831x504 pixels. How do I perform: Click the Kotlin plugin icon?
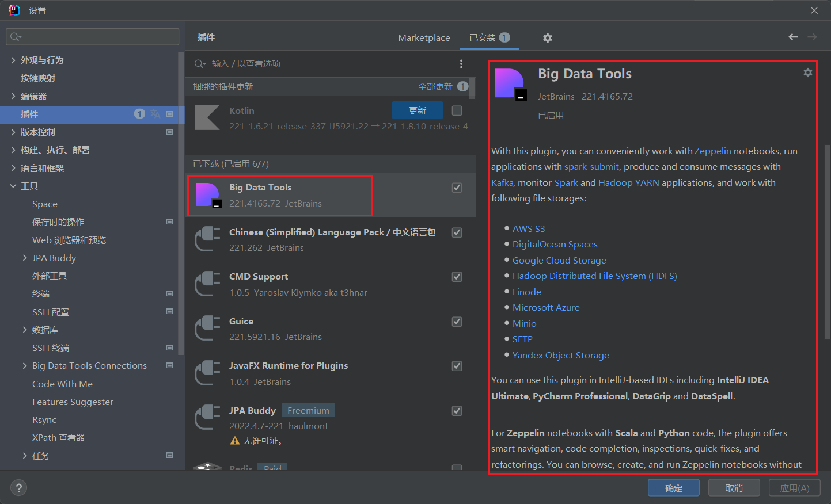(207, 118)
